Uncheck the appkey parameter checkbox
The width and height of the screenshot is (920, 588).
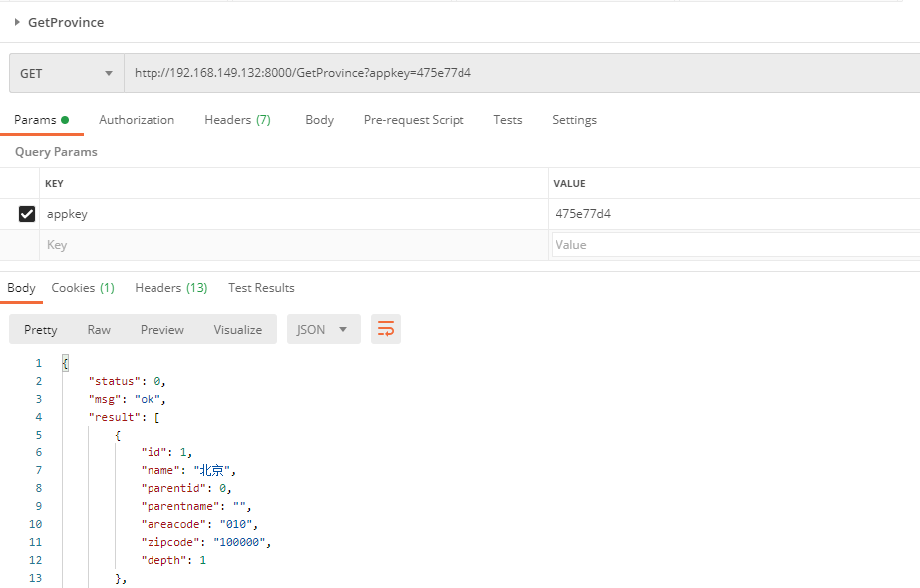pos(27,214)
